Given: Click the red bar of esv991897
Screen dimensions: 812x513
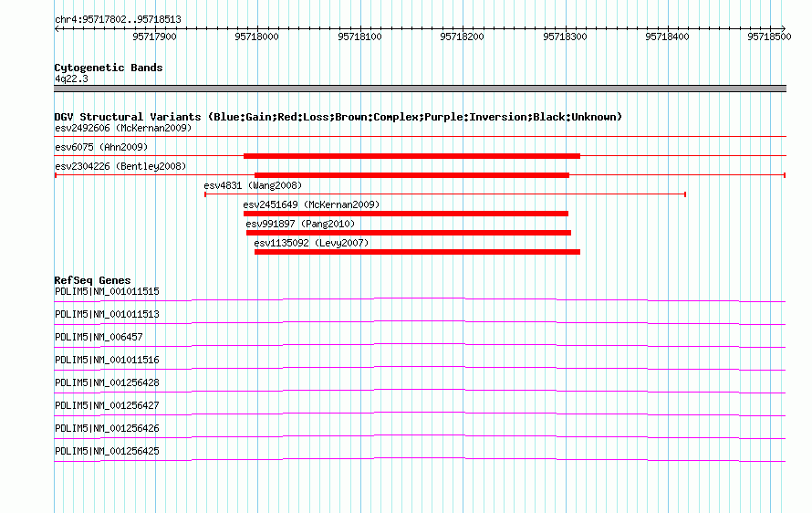Looking at the screenshot, I should (x=409, y=233).
